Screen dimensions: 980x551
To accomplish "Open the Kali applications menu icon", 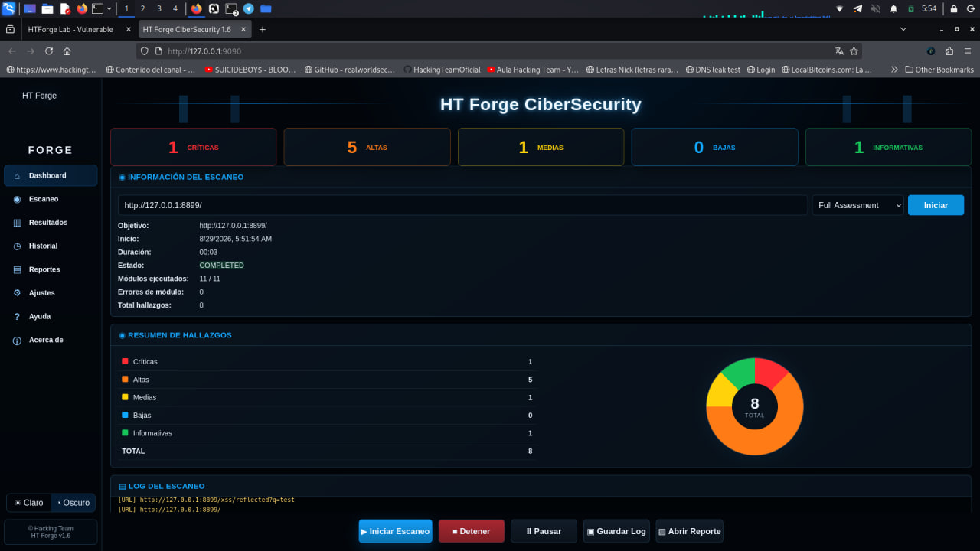I will pyautogui.click(x=9, y=8).
